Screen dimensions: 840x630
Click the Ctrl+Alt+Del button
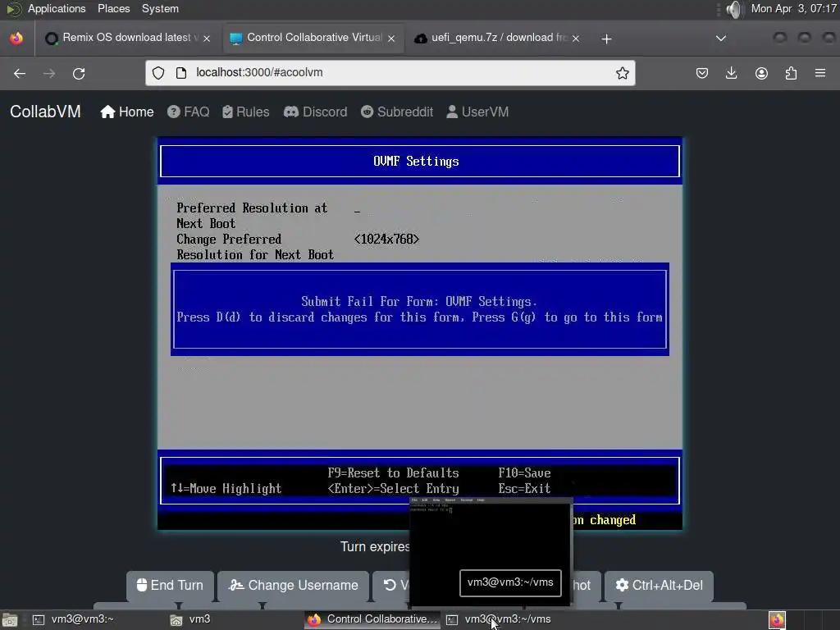point(659,586)
